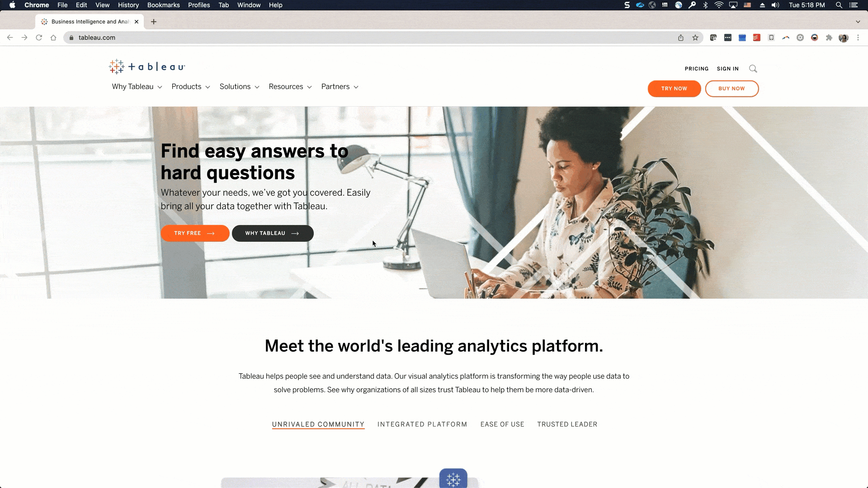Select the EASE OF USE tab
This screenshot has height=488, width=868.
pos(502,424)
